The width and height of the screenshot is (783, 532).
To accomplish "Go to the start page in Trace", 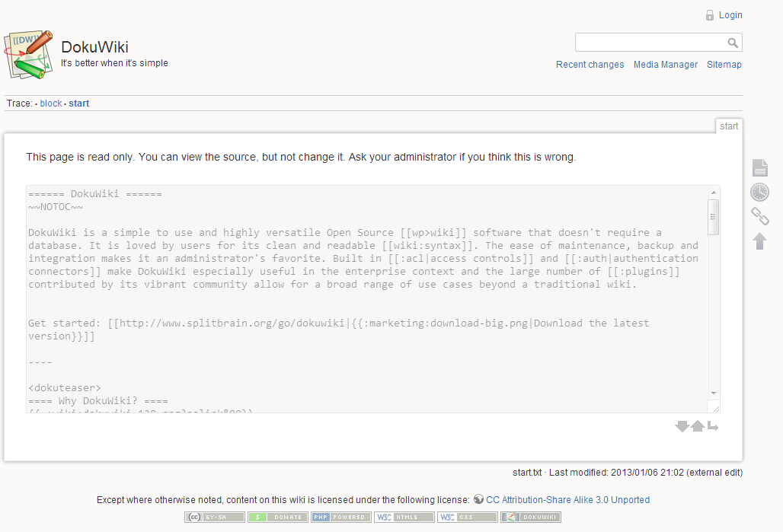I will pyautogui.click(x=79, y=104).
